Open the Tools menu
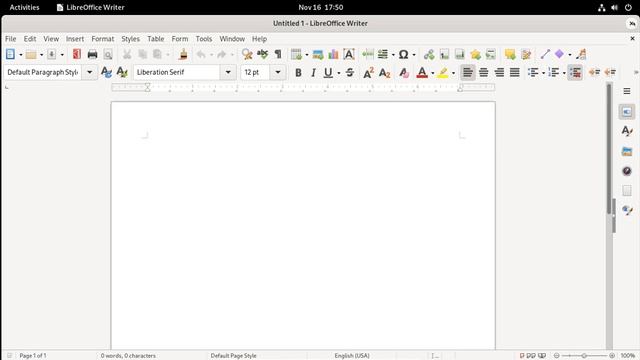640x360 pixels. [204, 39]
